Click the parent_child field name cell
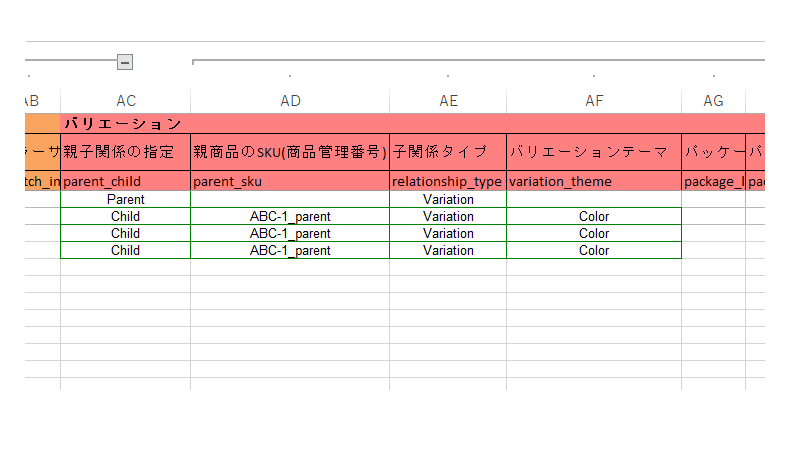The image size is (786, 456). (125, 181)
